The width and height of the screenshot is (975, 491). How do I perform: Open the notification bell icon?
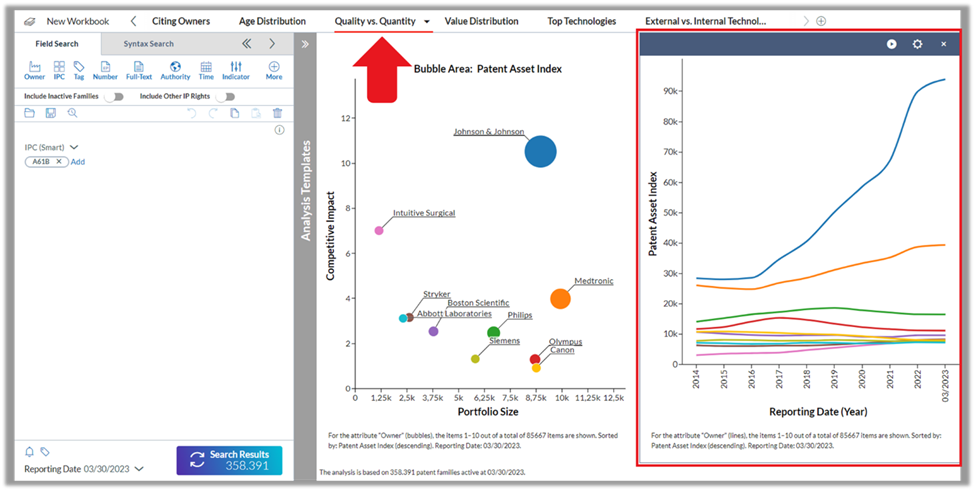[29, 452]
